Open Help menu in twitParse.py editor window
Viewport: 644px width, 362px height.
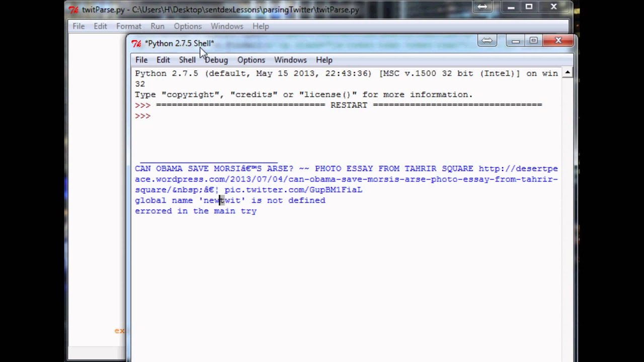(x=261, y=26)
